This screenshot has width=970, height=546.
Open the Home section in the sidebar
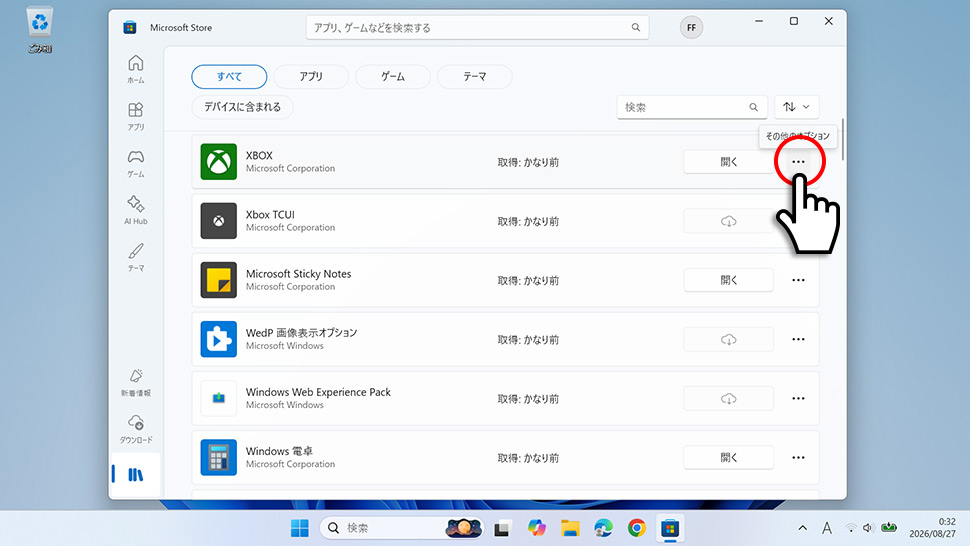click(135, 69)
